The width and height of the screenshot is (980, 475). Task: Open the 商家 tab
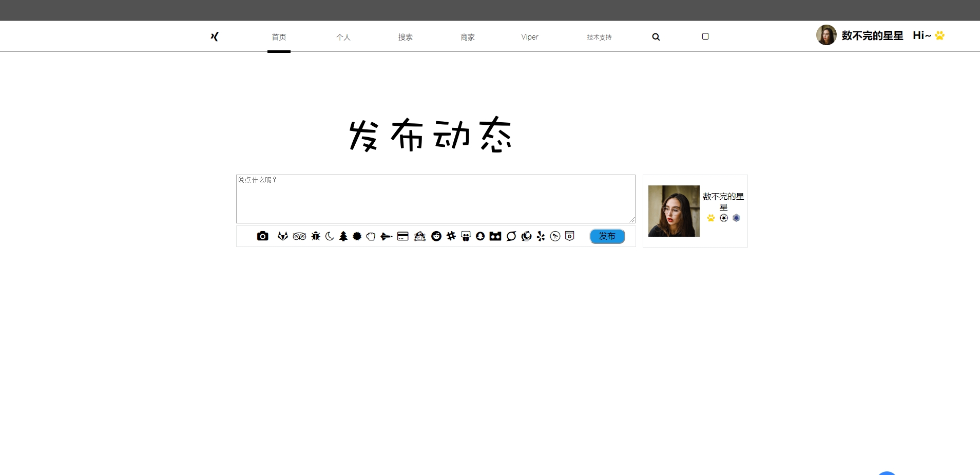(468, 37)
